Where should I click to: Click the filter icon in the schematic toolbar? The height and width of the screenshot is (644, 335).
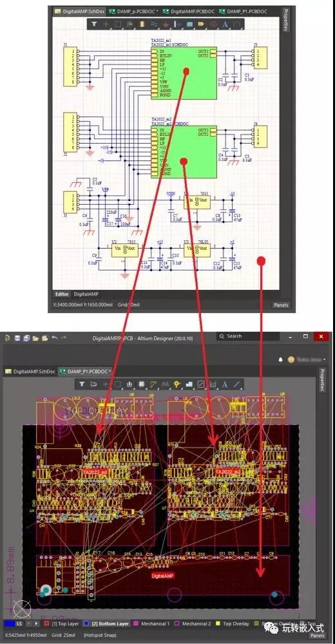click(94, 24)
